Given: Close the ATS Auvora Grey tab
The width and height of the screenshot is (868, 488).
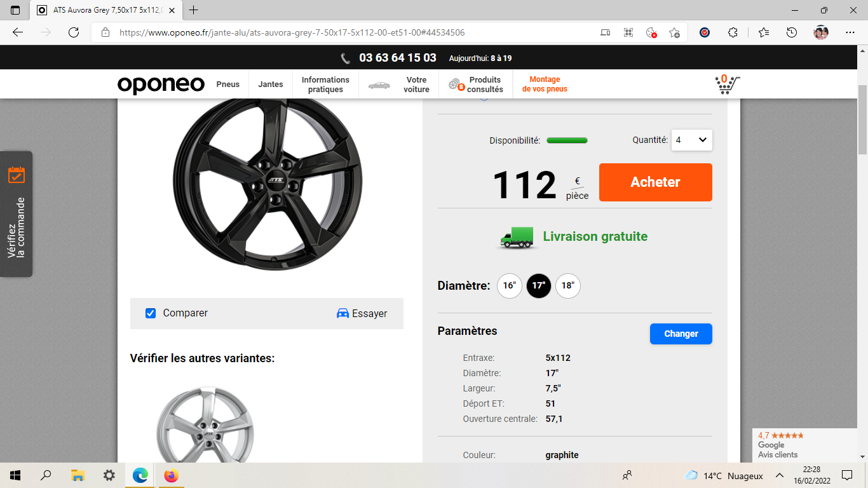Looking at the screenshot, I should tap(172, 10).
